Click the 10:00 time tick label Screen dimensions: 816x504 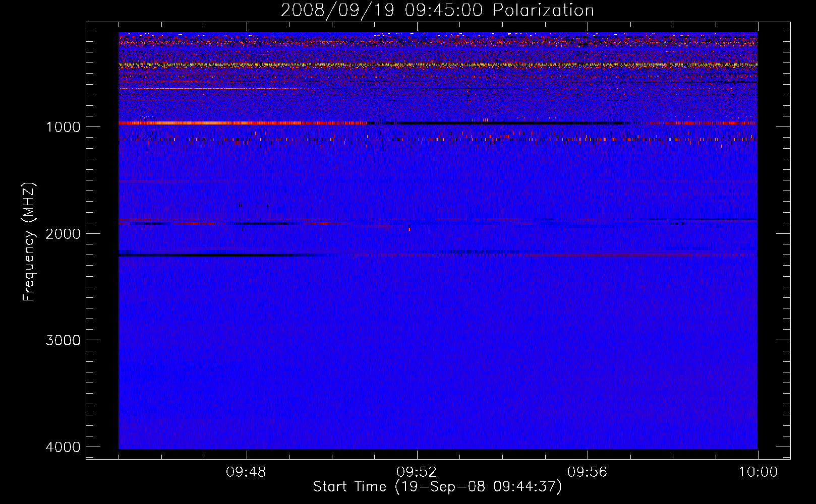[758, 472]
